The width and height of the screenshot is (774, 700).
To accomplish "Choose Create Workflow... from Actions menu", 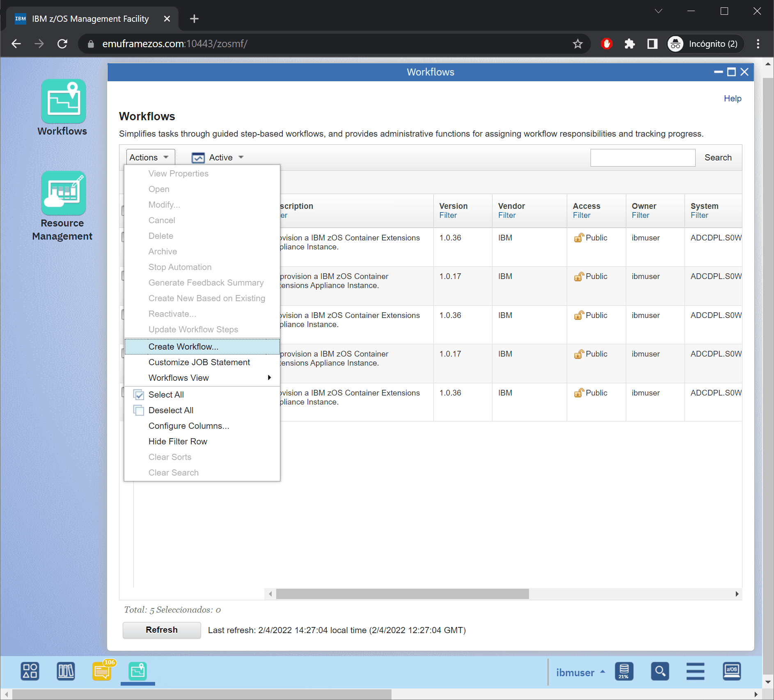I will 183,347.
